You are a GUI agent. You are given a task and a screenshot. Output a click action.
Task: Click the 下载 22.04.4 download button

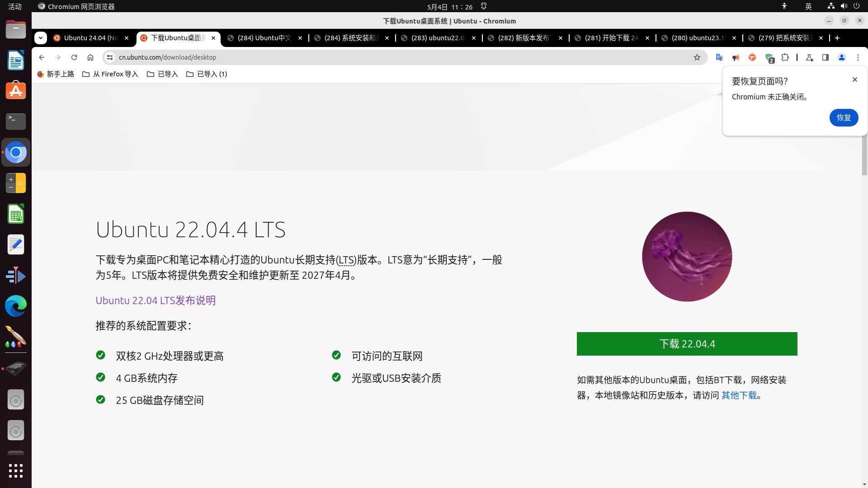[x=687, y=344]
